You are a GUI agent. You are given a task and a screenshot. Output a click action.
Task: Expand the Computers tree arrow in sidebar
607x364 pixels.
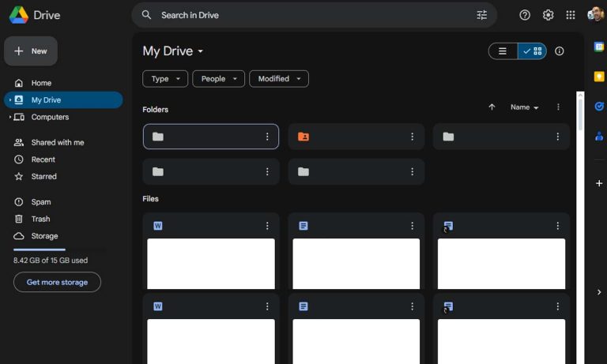pyautogui.click(x=10, y=117)
